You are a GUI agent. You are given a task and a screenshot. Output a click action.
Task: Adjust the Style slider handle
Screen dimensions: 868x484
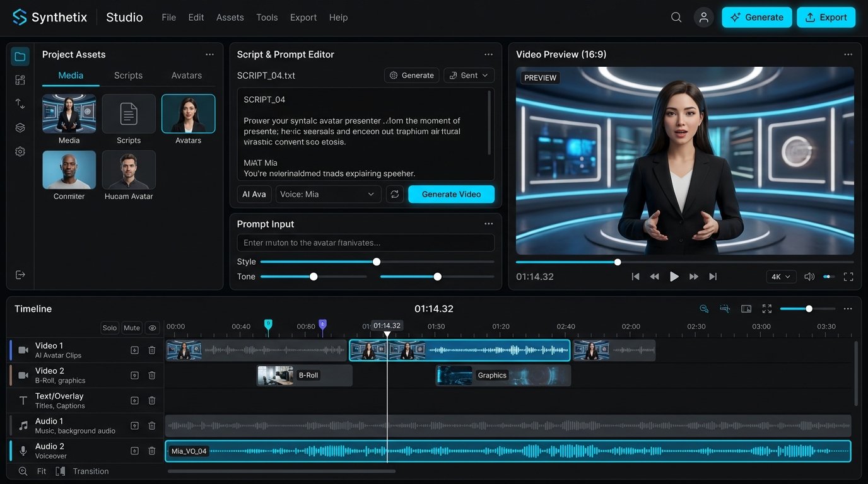pyautogui.click(x=377, y=262)
